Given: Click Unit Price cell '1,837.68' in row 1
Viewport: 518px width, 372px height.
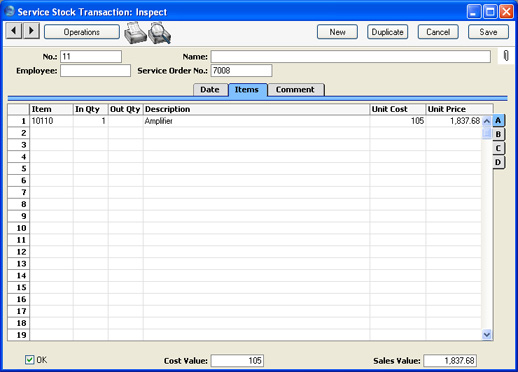Looking at the screenshot, I should click(x=454, y=121).
